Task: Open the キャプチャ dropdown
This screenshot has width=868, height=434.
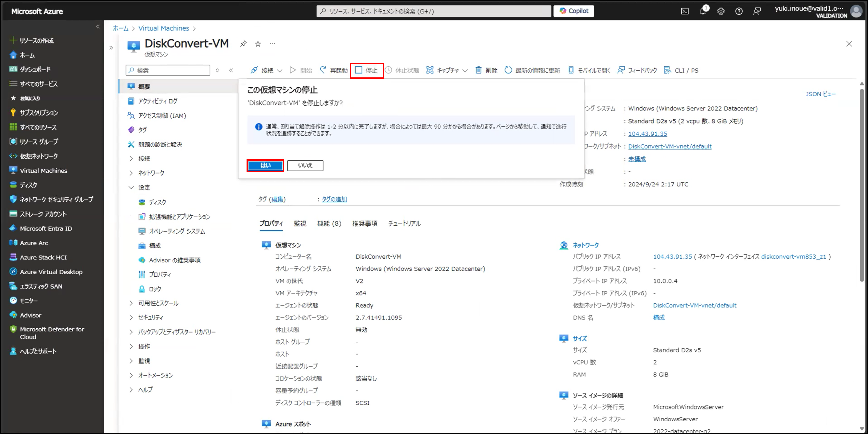Action: click(447, 70)
